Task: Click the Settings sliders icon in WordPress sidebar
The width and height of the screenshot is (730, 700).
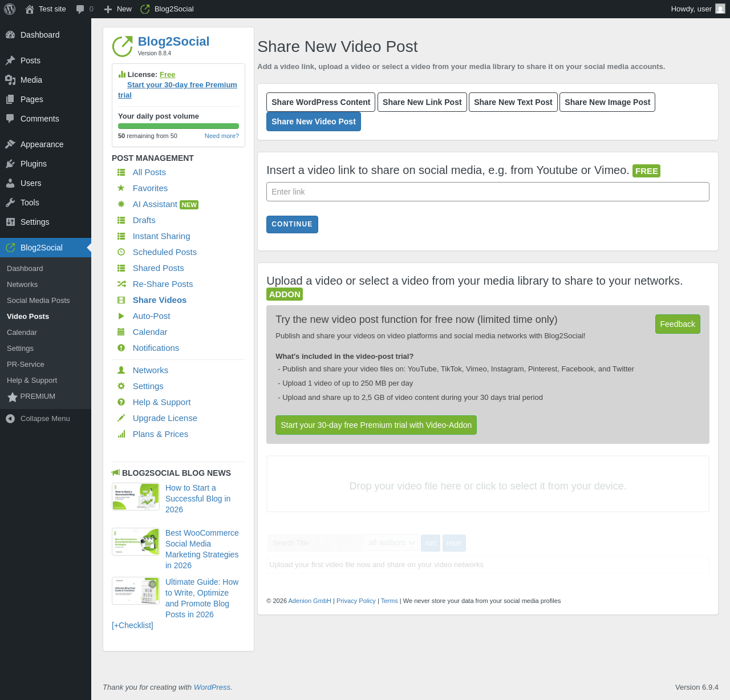Action: pos(10,222)
